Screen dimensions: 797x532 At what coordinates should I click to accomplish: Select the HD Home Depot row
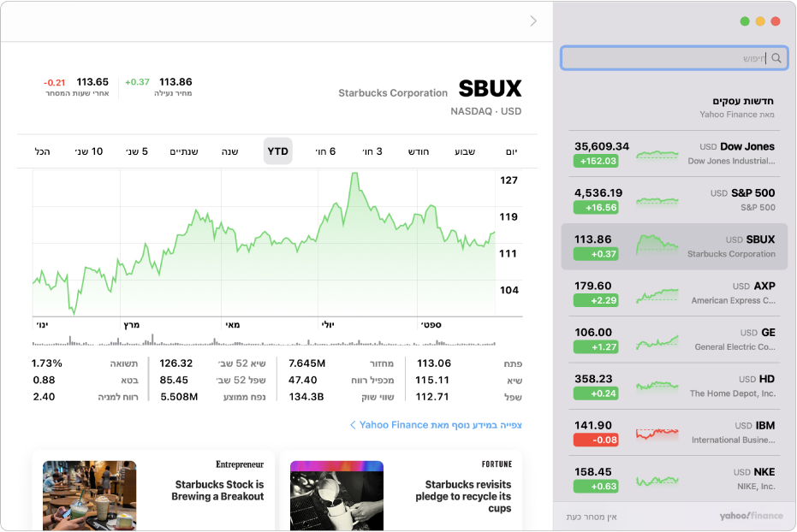(674, 386)
